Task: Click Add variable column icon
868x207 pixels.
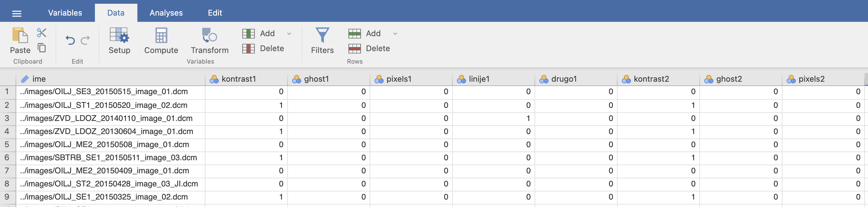Action: coord(248,33)
